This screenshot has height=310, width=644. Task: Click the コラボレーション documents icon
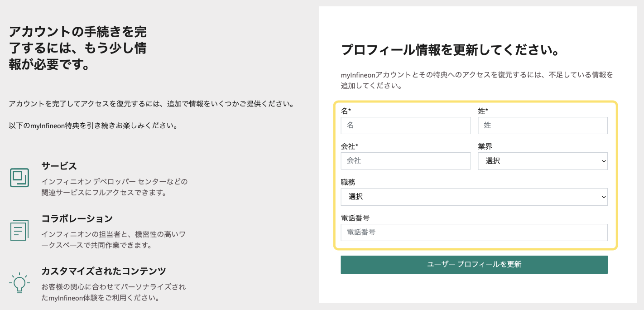click(19, 230)
